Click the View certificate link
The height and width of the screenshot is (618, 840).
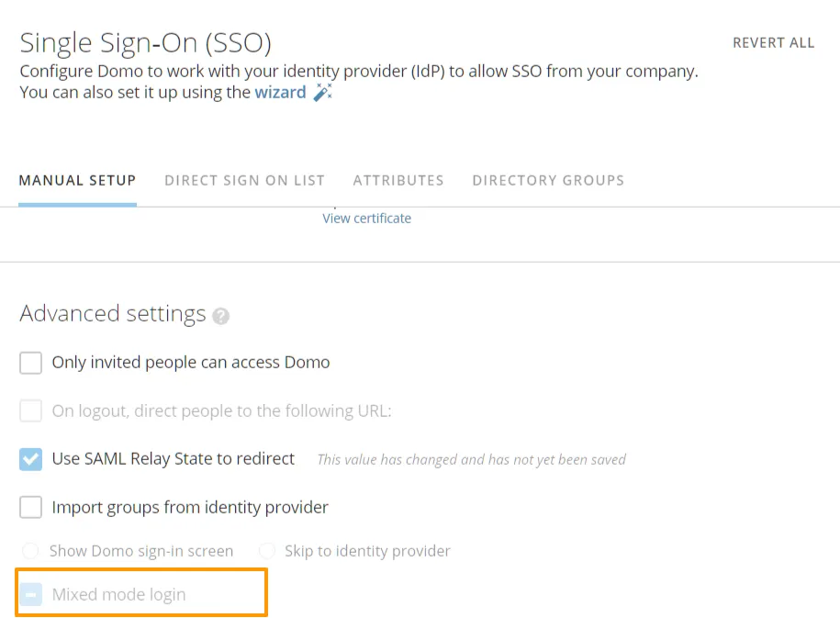[366, 219]
